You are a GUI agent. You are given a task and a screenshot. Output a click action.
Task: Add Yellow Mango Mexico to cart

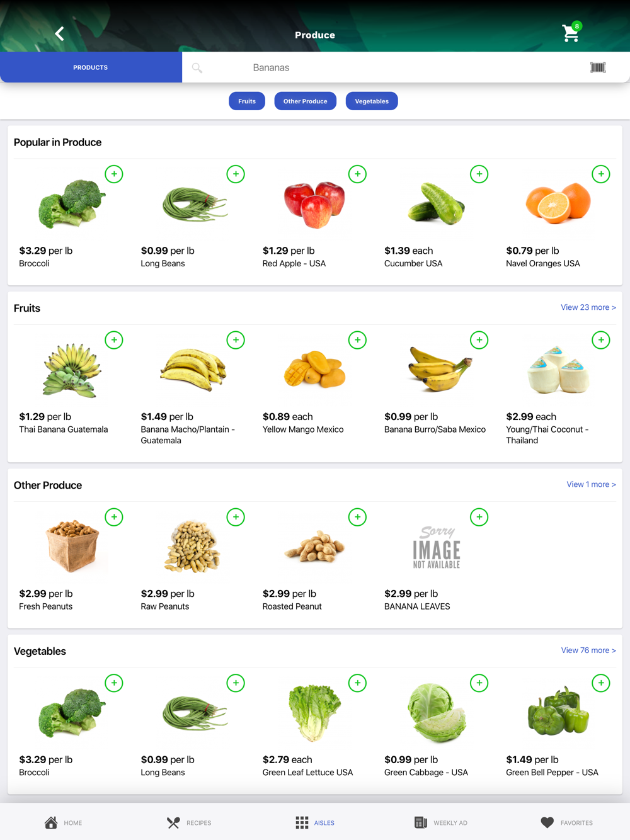click(x=357, y=340)
